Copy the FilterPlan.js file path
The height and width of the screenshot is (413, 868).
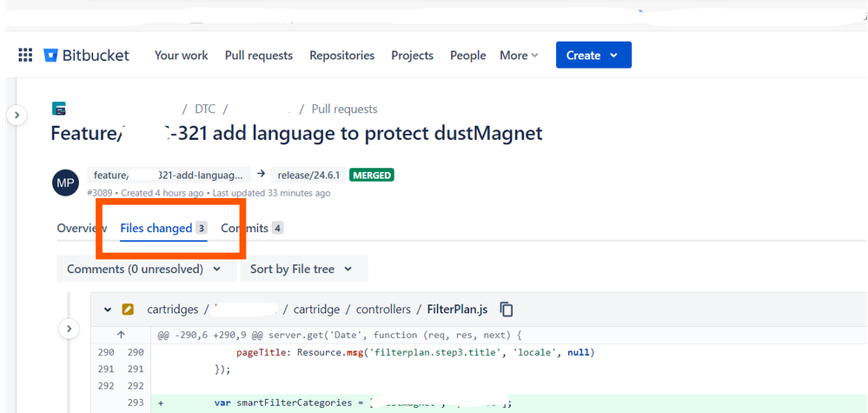tap(506, 310)
